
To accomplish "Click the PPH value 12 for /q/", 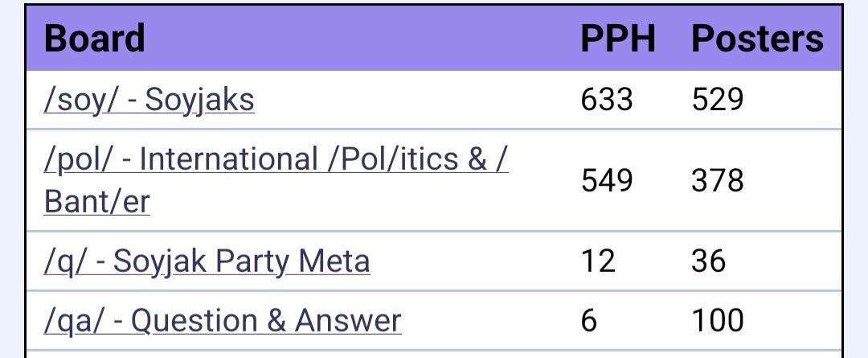I will pyautogui.click(x=597, y=261).
